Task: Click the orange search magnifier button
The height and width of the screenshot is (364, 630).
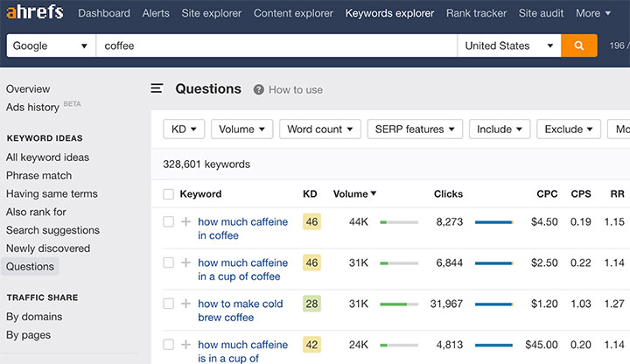Action: coord(579,45)
